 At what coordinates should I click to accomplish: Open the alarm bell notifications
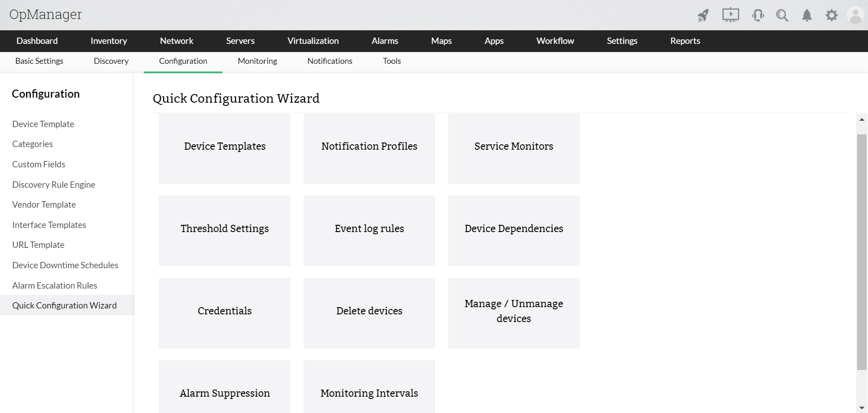(x=807, y=15)
